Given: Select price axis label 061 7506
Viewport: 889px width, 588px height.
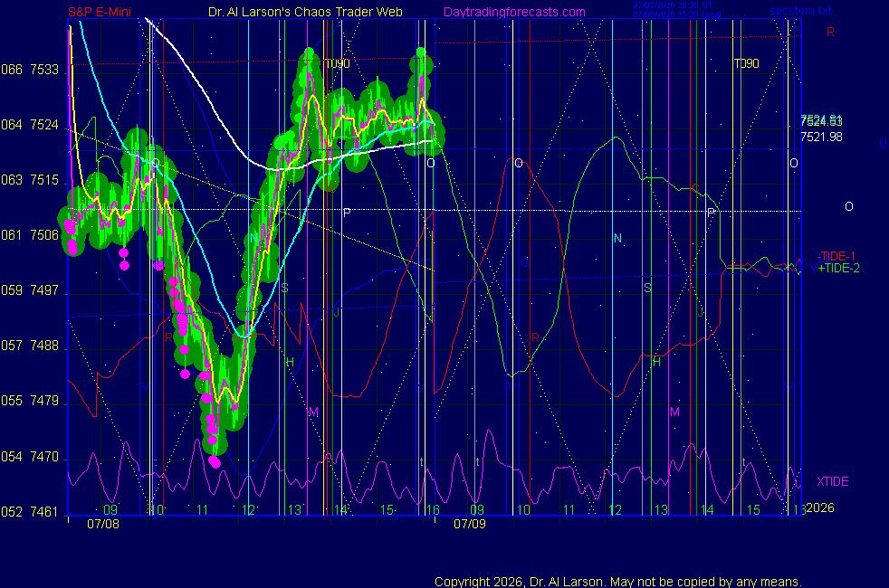Looking at the screenshot, I should [30, 234].
